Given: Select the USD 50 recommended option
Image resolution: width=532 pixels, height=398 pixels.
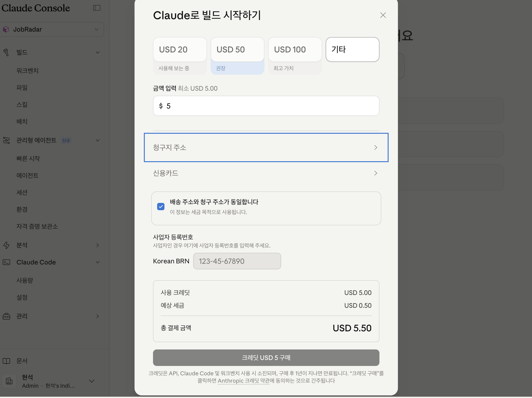Looking at the screenshot, I should (237, 50).
